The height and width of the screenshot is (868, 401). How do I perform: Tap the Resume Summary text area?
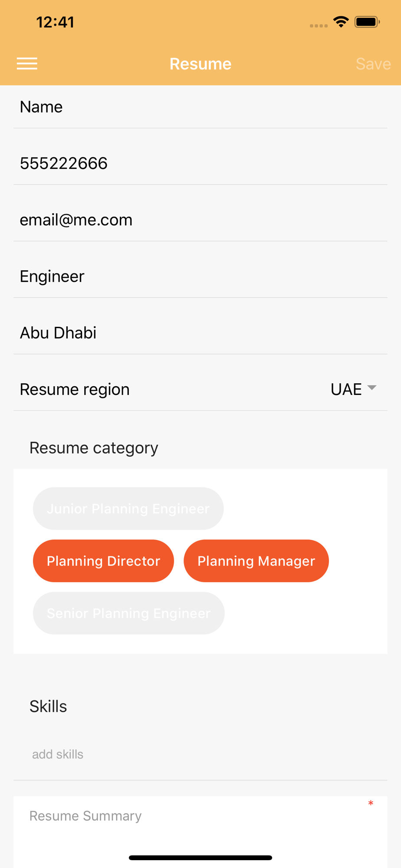pyautogui.click(x=200, y=832)
